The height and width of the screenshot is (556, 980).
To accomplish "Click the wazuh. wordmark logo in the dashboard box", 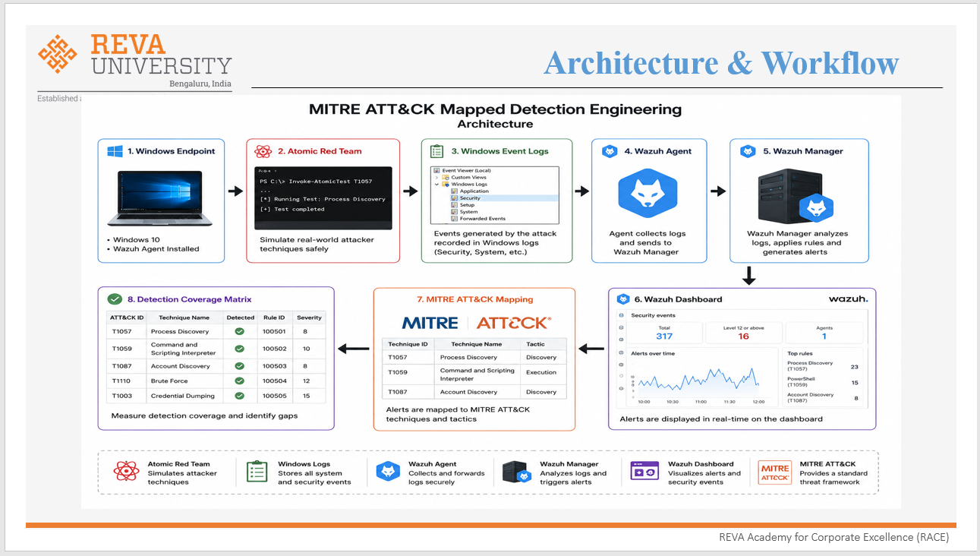I will point(848,299).
